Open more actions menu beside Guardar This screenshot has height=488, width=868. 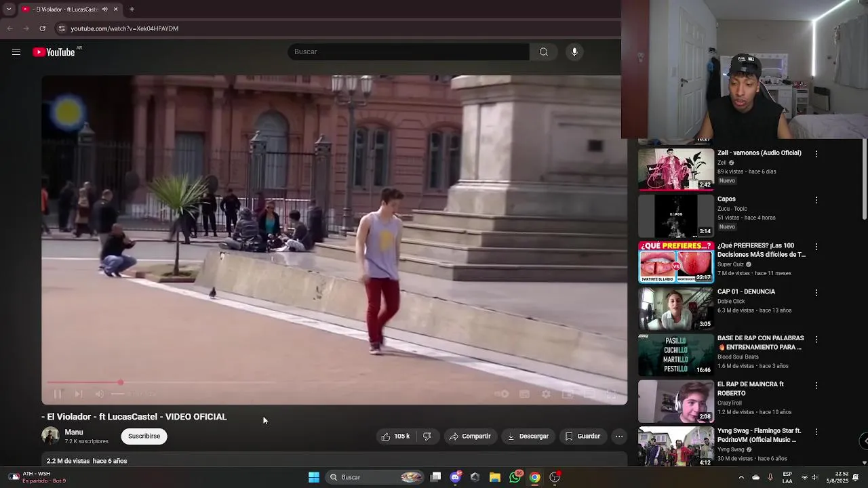tap(619, 436)
